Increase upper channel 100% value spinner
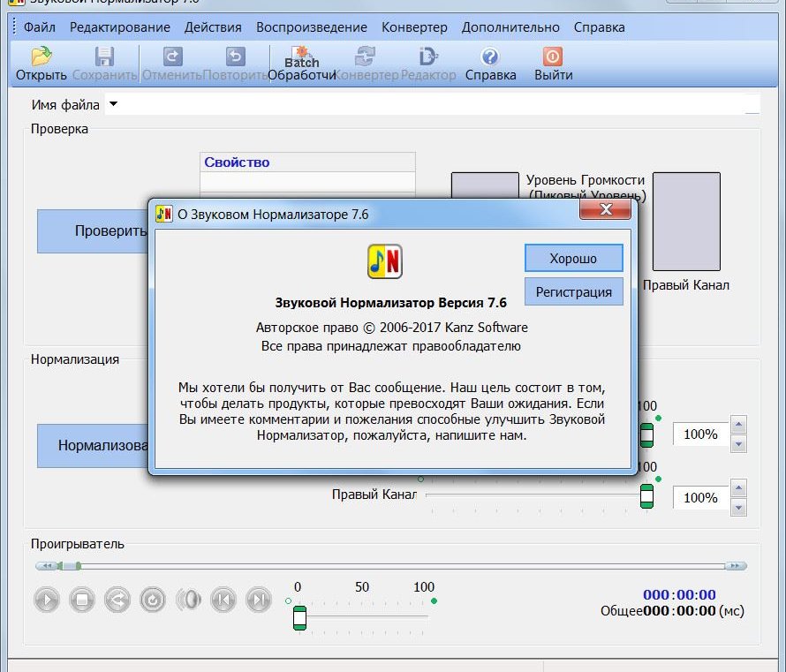The height and width of the screenshot is (672, 786). [x=738, y=425]
